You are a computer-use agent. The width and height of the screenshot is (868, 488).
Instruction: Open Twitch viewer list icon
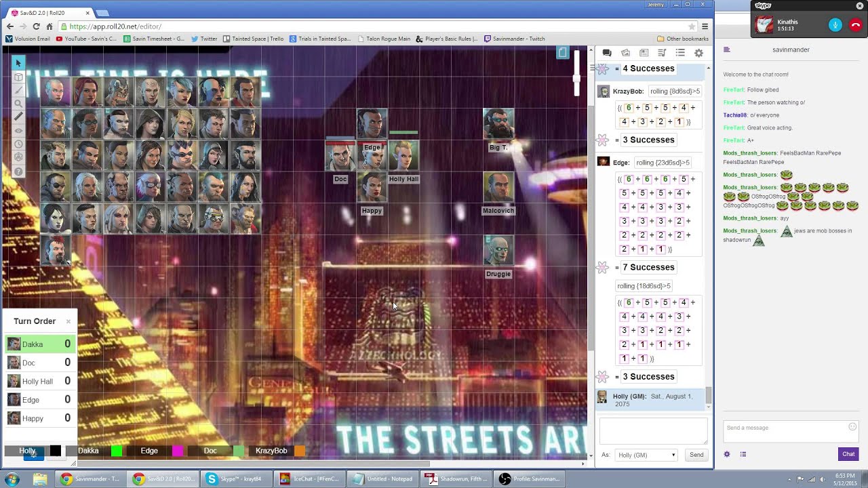743,454
